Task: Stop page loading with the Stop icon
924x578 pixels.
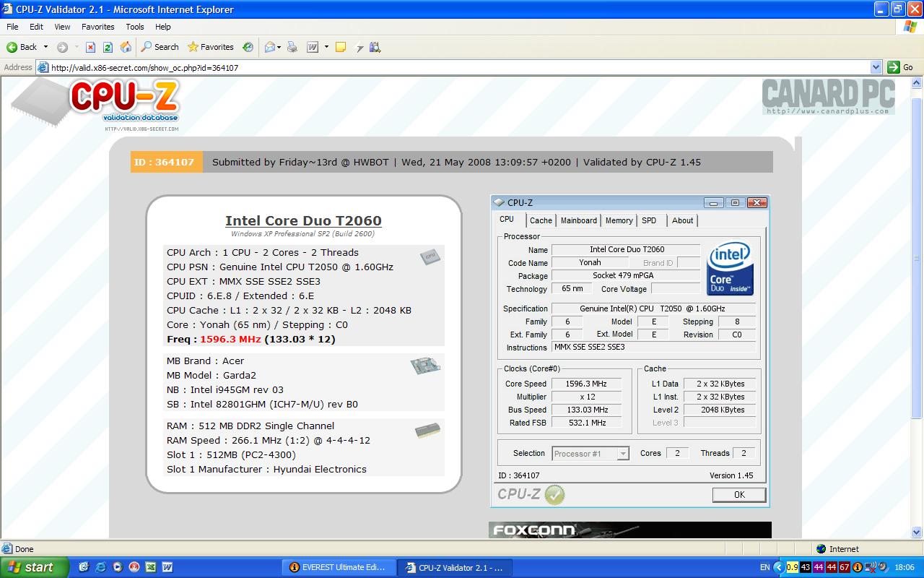Action: [x=90, y=47]
